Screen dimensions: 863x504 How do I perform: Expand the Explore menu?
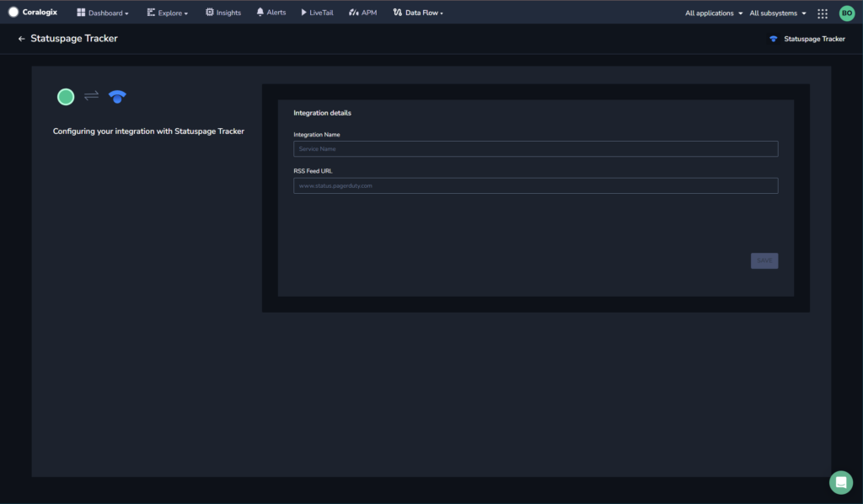pos(168,13)
